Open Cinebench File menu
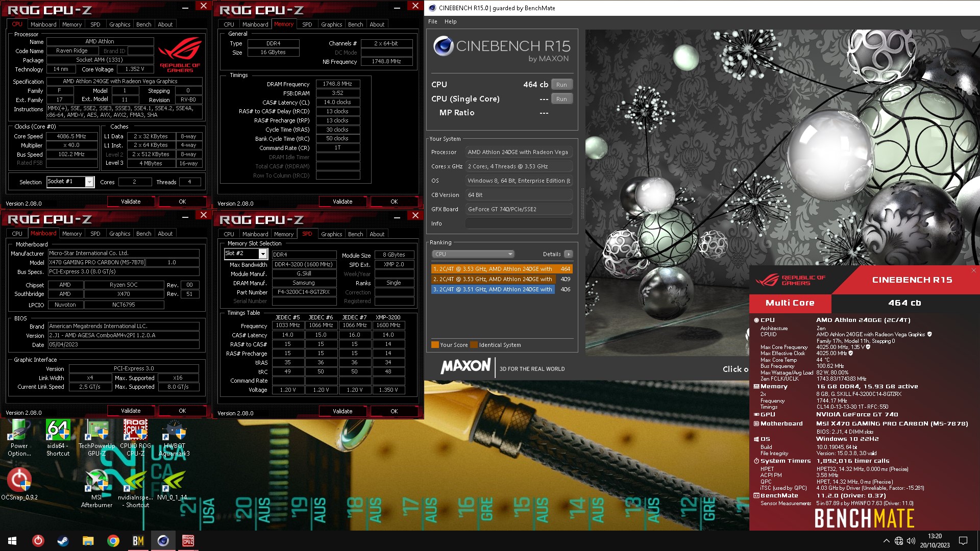980x551 pixels. click(433, 21)
